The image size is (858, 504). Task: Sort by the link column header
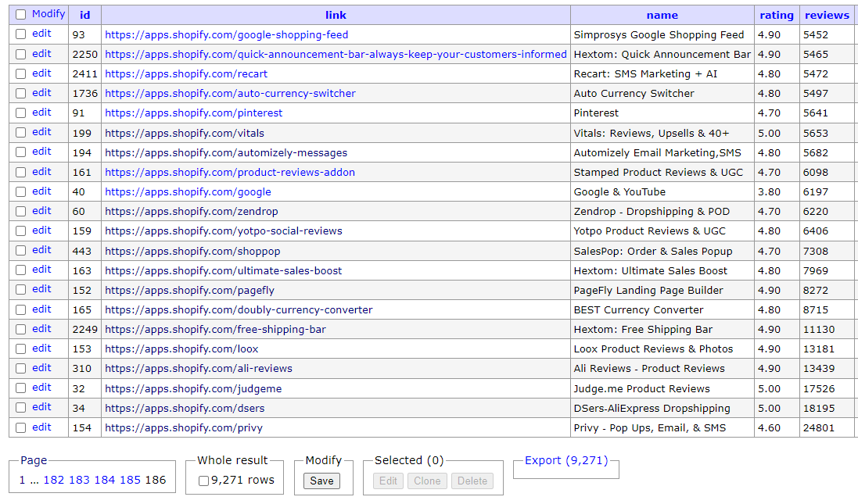[336, 16]
